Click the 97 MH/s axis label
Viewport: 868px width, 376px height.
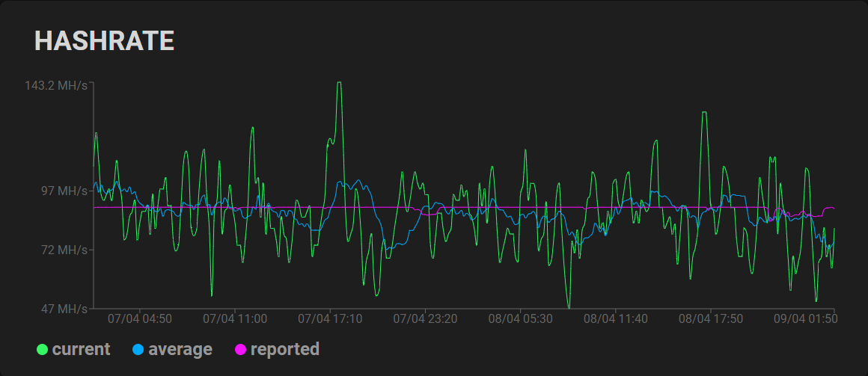pyautogui.click(x=65, y=191)
